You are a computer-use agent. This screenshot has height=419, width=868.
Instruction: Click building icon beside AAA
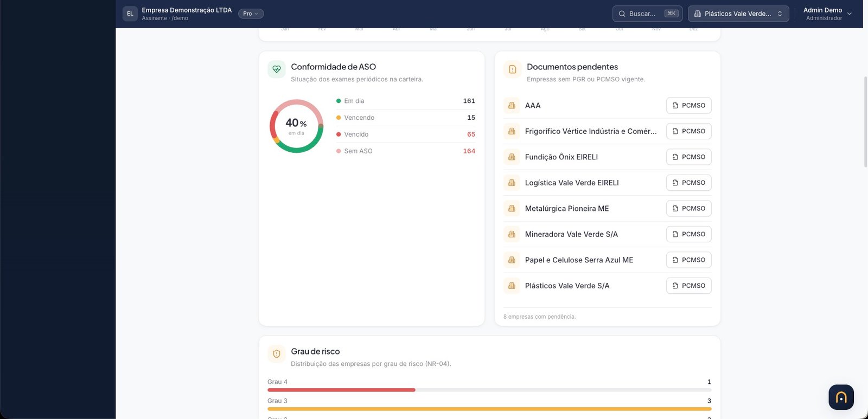pyautogui.click(x=512, y=105)
